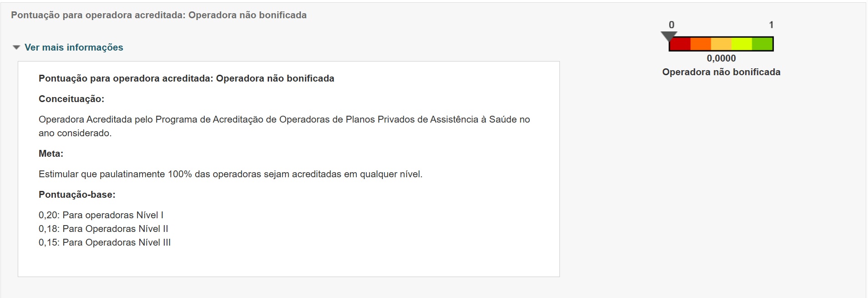This screenshot has width=868, height=298.
Task: Click the gauge minimum label 0
Action: [x=671, y=25]
